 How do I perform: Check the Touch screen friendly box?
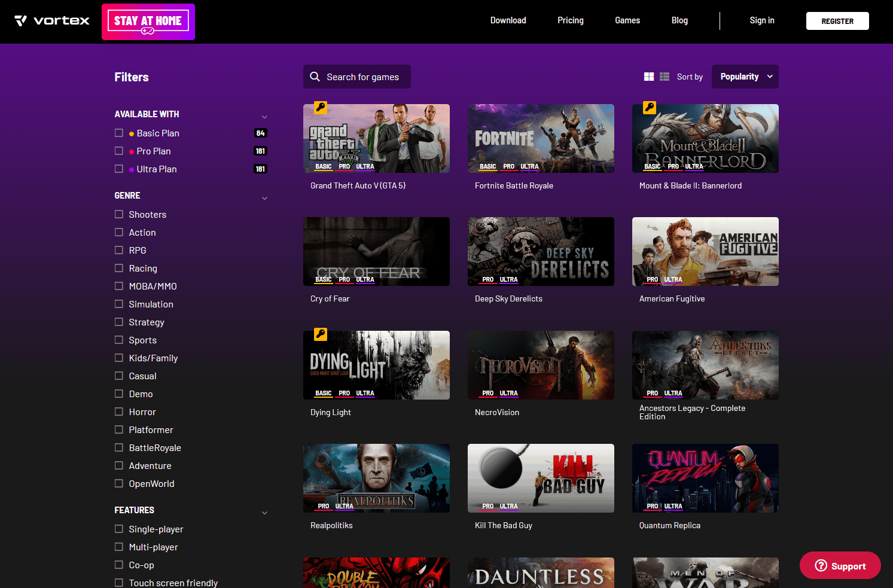(x=119, y=583)
